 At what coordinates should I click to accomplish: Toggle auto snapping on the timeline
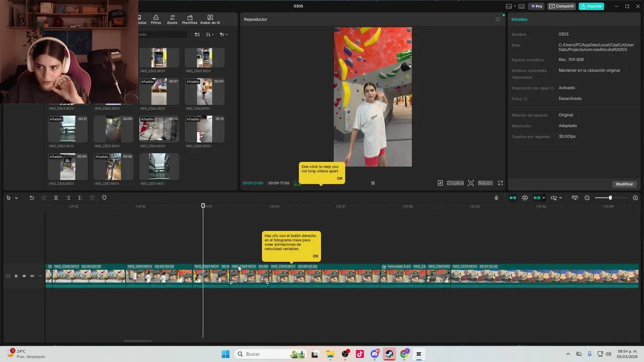525,198
